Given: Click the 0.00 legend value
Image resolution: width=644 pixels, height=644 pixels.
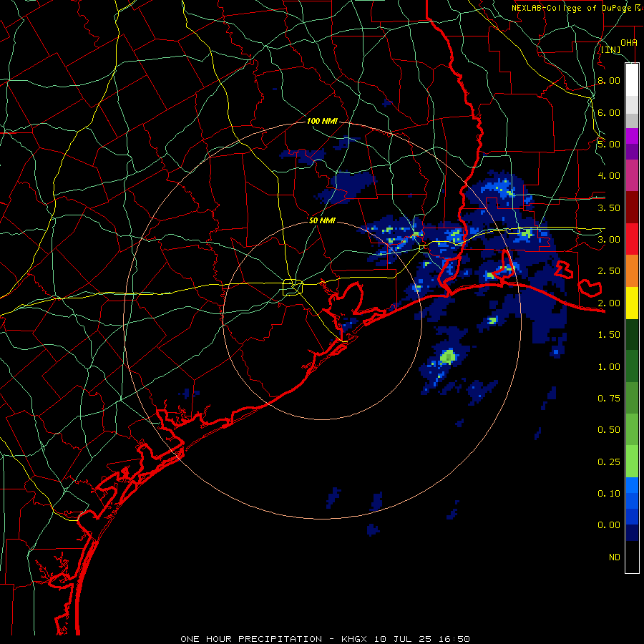Looking at the screenshot, I should point(609,525).
